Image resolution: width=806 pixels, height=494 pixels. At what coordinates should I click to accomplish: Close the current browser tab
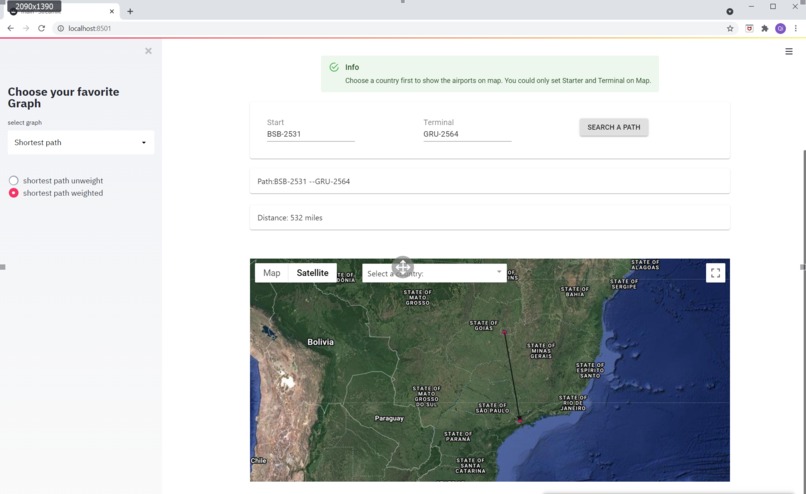coord(112,11)
